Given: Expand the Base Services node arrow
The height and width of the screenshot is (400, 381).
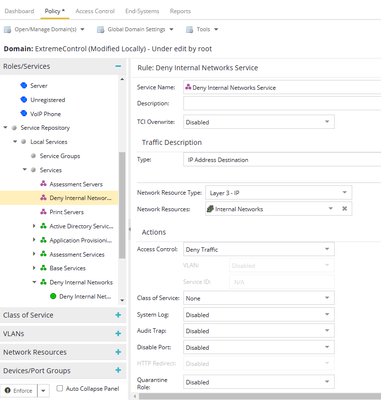Looking at the screenshot, I should [x=34, y=268].
